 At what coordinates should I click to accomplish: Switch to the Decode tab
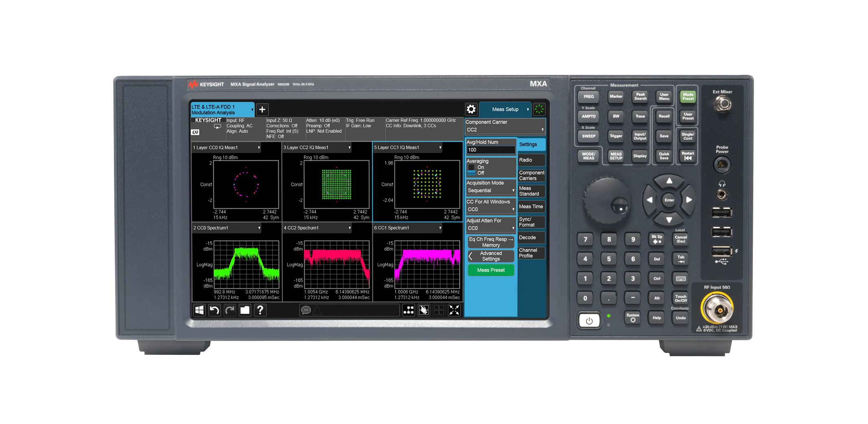(x=531, y=237)
